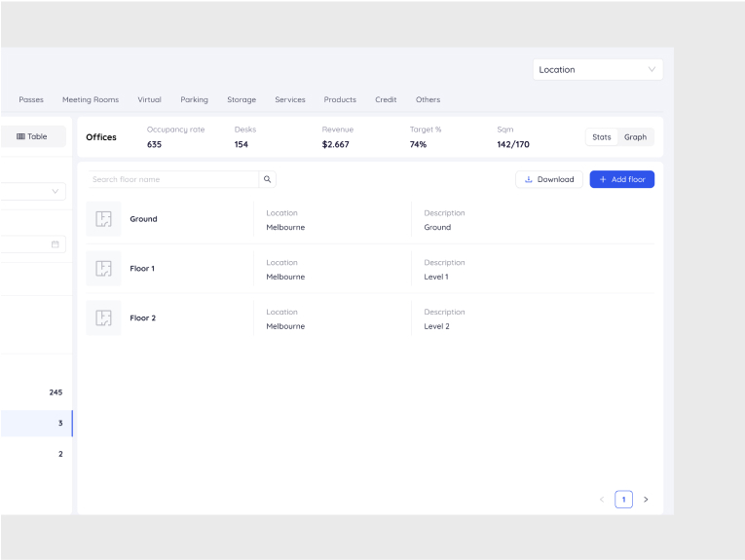Toggle to Graph view
Screen dimensions: 745x560
tap(636, 137)
